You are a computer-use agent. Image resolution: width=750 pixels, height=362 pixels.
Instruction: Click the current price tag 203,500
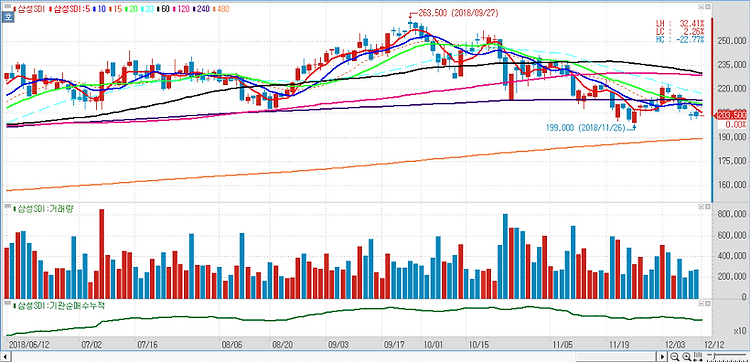(x=731, y=115)
